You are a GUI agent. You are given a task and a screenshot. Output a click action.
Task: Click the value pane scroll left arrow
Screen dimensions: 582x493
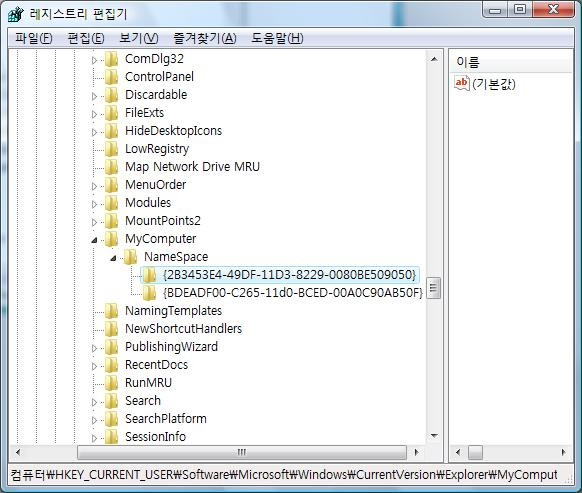[458, 452]
